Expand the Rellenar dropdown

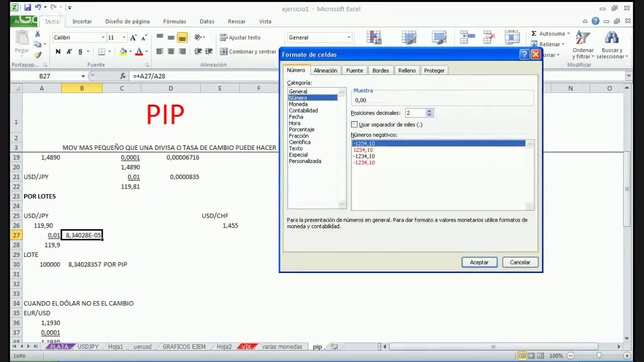click(x=563, y=44)
